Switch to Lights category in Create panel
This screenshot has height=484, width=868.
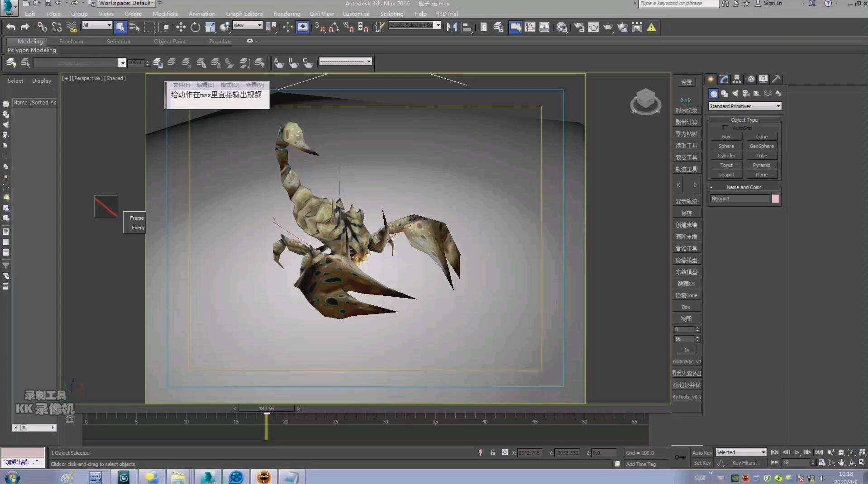coord(735,94)
